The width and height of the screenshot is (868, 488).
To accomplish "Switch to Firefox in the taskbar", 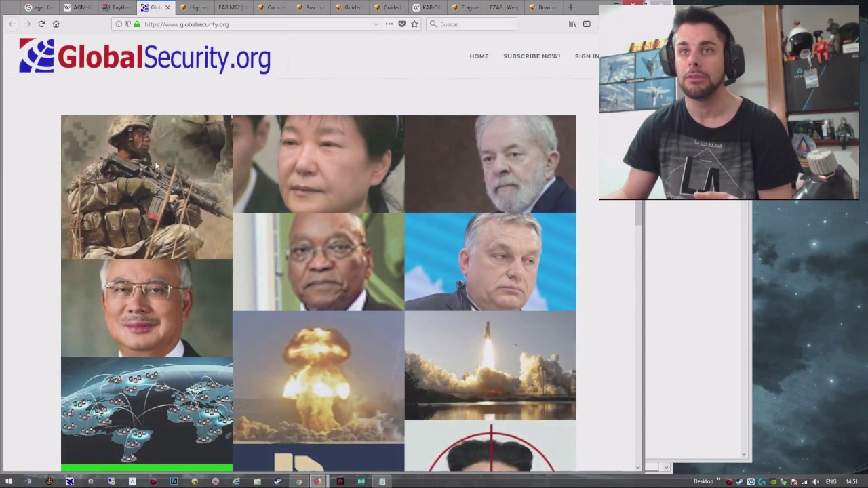I will (317, 481).
